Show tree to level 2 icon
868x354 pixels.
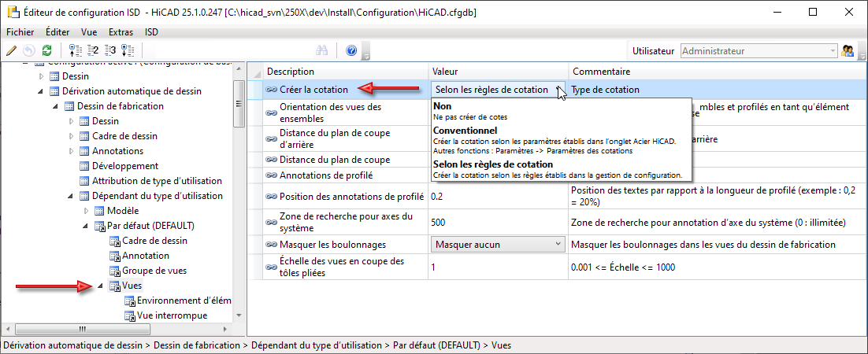tap(93, 51)
